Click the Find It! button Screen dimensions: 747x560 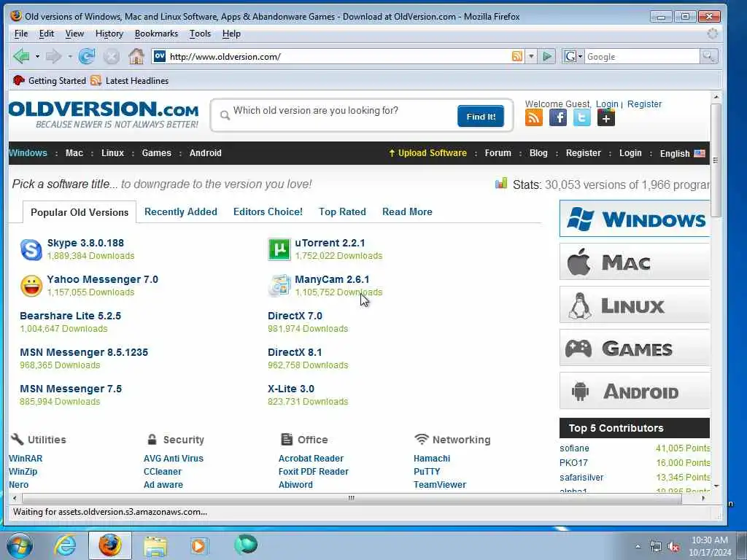pos(481,116)
